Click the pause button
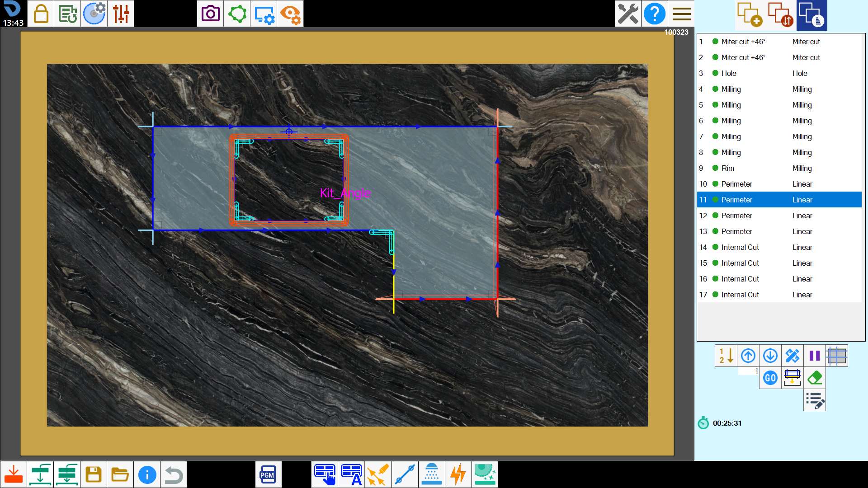Image resolution: width=868 pixels, height=488 pixels. 815,356
